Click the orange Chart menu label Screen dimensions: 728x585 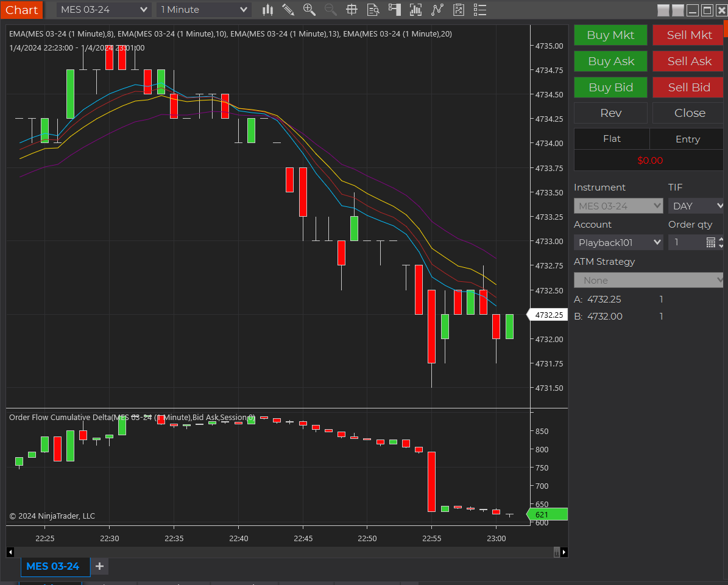pos(21,10)
